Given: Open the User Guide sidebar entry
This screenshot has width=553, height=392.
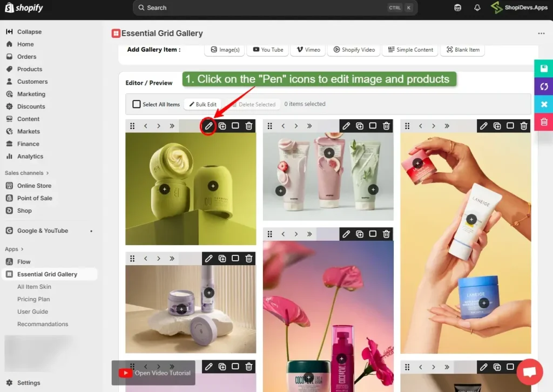Looking at the screenshot, I should pyautogui.click(x=31, y=312).
